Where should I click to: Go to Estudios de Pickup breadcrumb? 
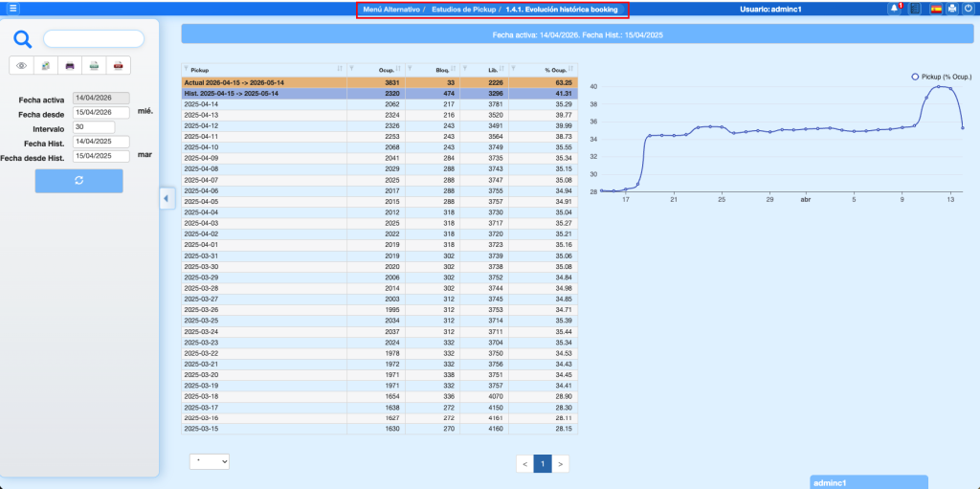coord(463,10)
